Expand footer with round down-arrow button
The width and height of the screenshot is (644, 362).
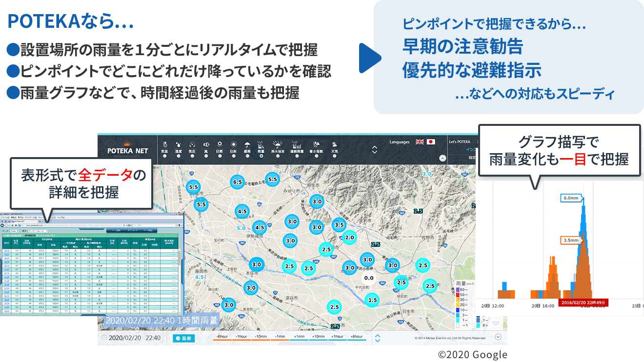coord(498,337)
